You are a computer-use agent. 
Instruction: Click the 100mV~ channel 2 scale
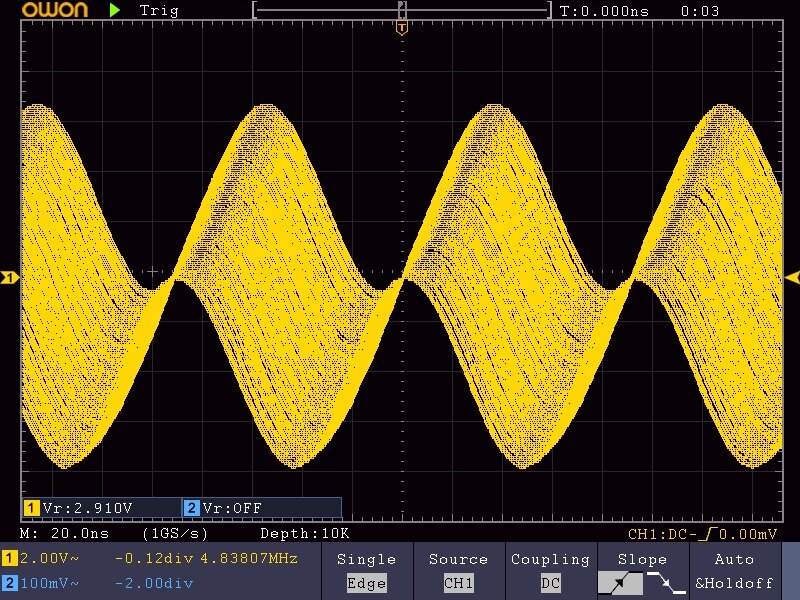click(49, 583)
